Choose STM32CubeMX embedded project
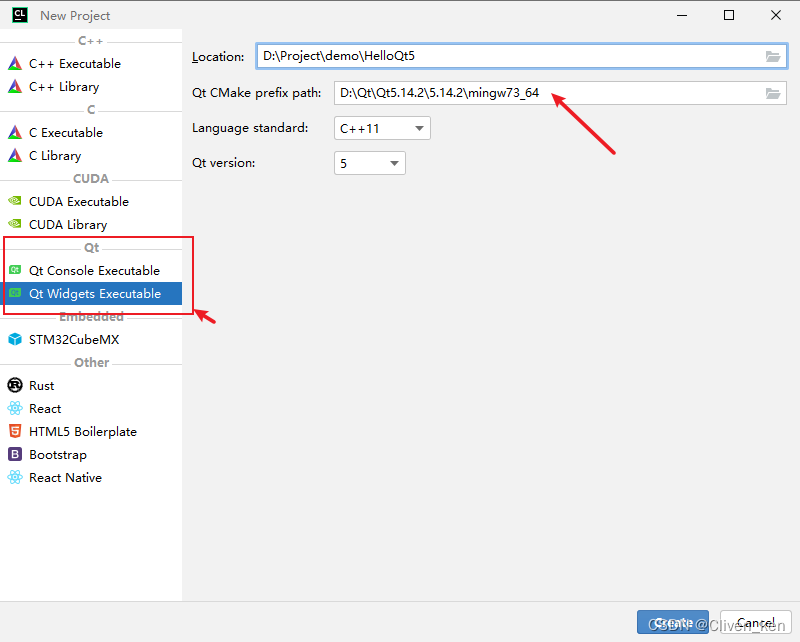Image resolution: width=800 pixels, height=642 pixels. (x=91, y=339)
